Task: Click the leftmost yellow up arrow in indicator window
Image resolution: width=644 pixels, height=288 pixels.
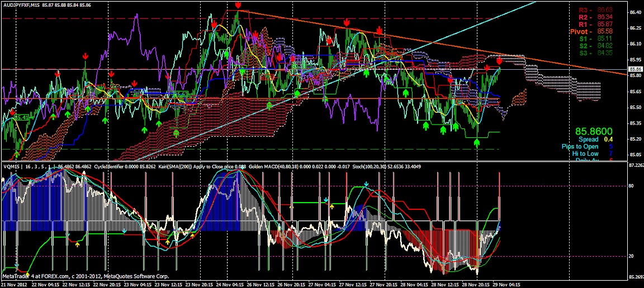Action: (78, 244)
